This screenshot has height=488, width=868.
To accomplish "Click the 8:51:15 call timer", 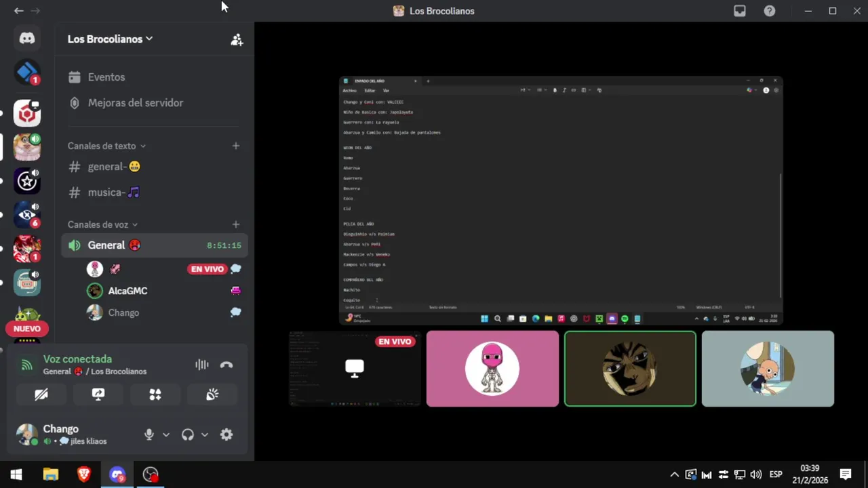I will [x=224, y=245].
